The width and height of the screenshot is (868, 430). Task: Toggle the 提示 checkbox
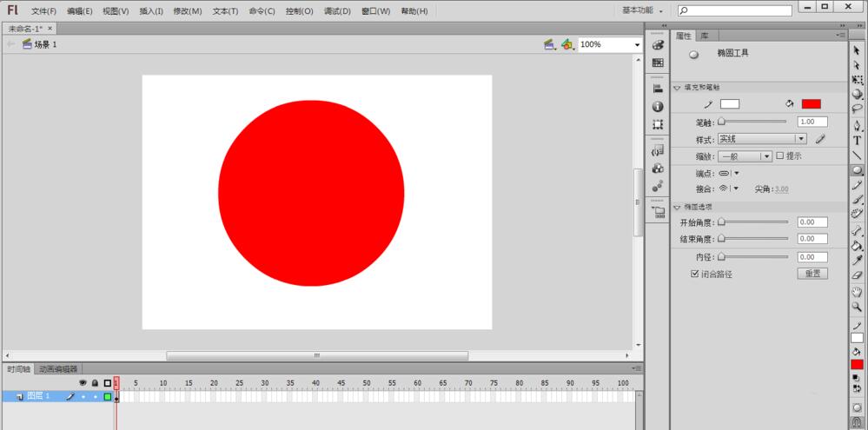tap(780, 156)
